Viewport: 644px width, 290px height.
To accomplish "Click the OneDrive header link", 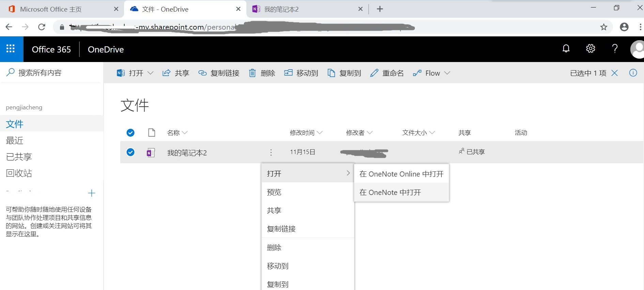I will tap(106, 49).
